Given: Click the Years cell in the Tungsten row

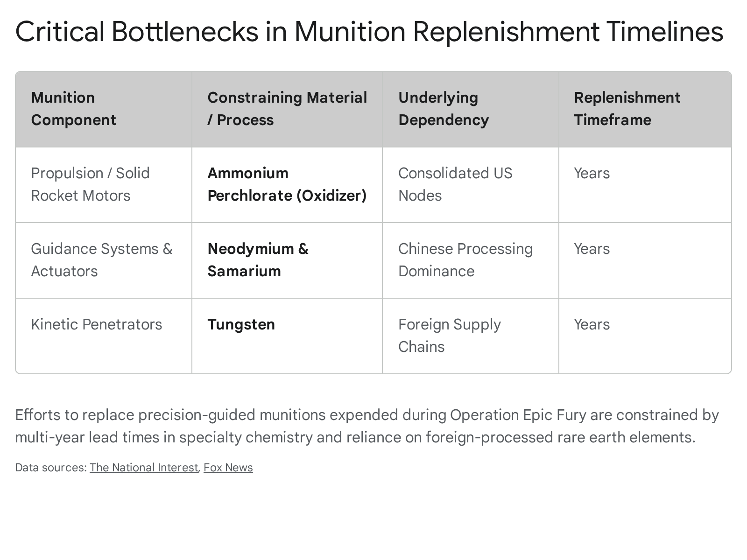Looking at the screenshot, I should coord(592,324).
